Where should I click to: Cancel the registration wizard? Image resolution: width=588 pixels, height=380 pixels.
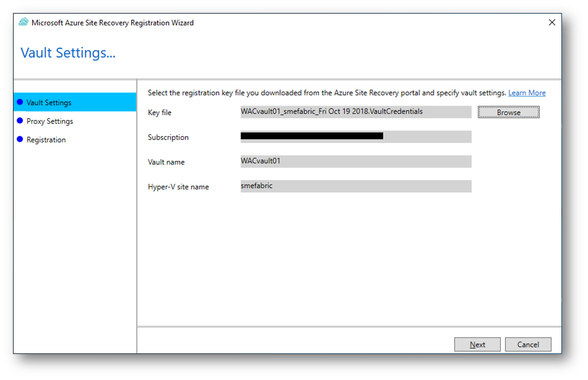pos(528,344)
